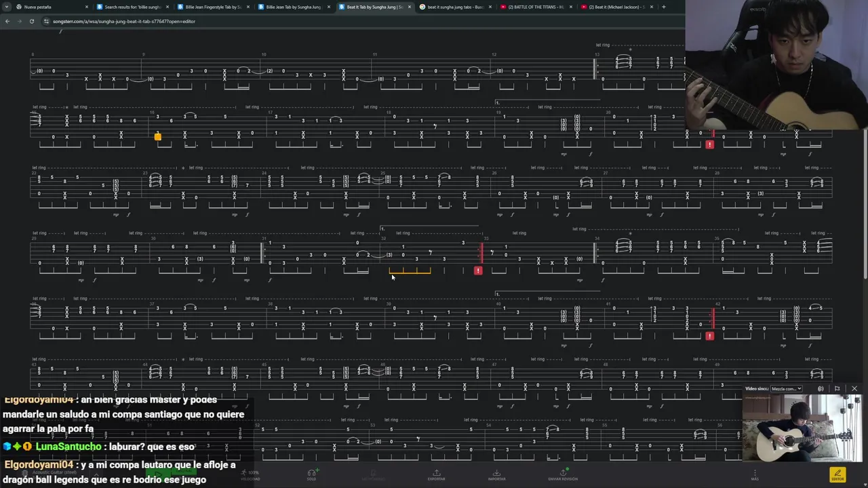Click the songsterr.com address bar
The width and height of the screenshot is (868, 488).
coord(124,21)
